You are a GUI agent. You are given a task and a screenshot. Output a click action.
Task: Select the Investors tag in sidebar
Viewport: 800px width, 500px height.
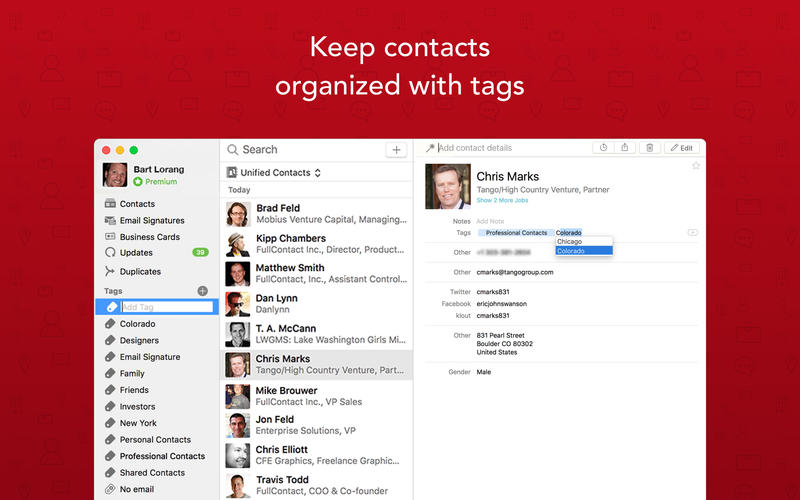tap(137, 406)
